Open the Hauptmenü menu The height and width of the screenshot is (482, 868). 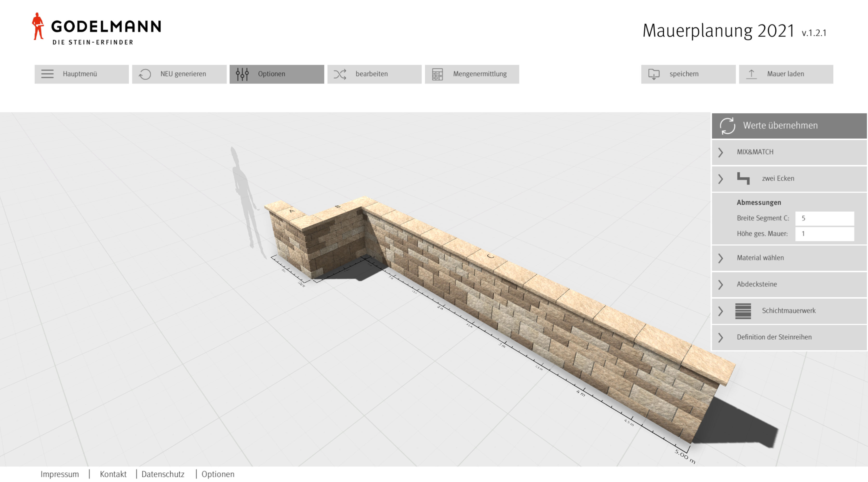[82, 74]
